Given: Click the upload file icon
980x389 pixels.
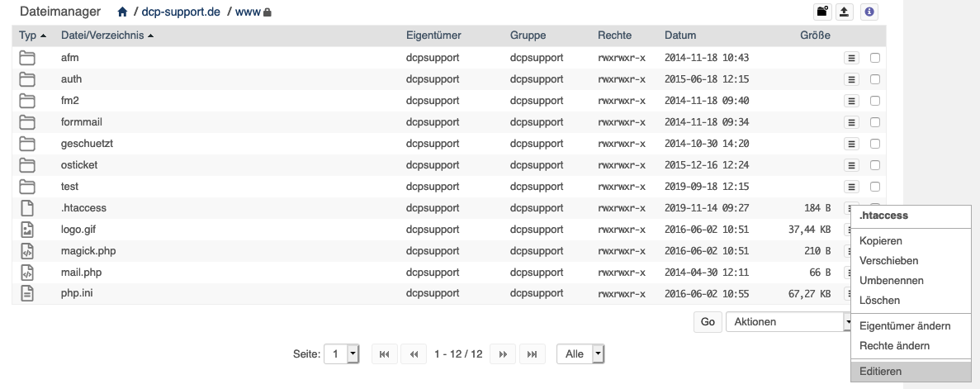Looking at the screenshot, I should (845, 12).
